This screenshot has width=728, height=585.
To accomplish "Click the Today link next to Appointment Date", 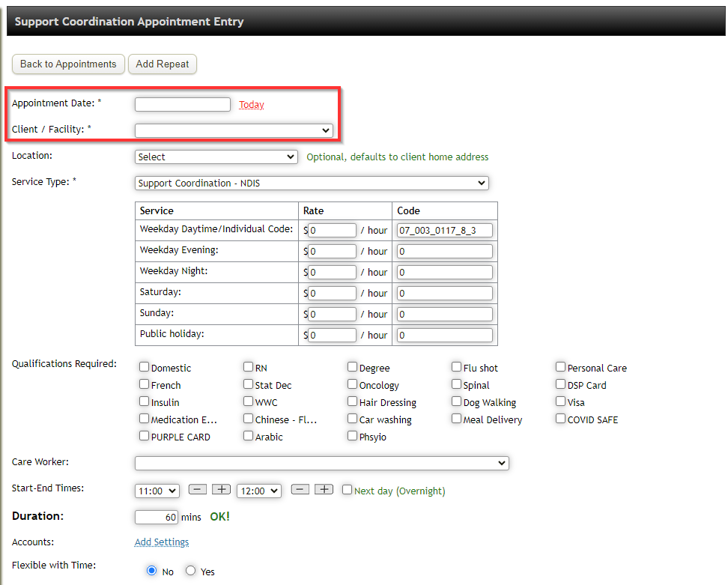I will coord(251,104).
